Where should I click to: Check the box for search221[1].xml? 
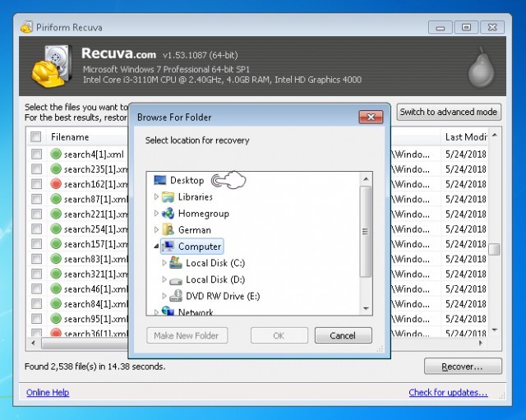tap(36, 214)
